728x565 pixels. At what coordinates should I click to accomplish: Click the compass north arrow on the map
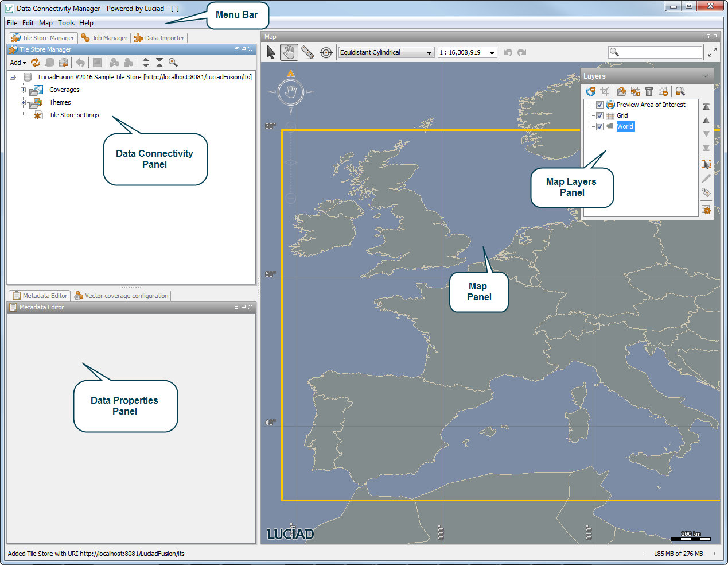pos(291,73)
